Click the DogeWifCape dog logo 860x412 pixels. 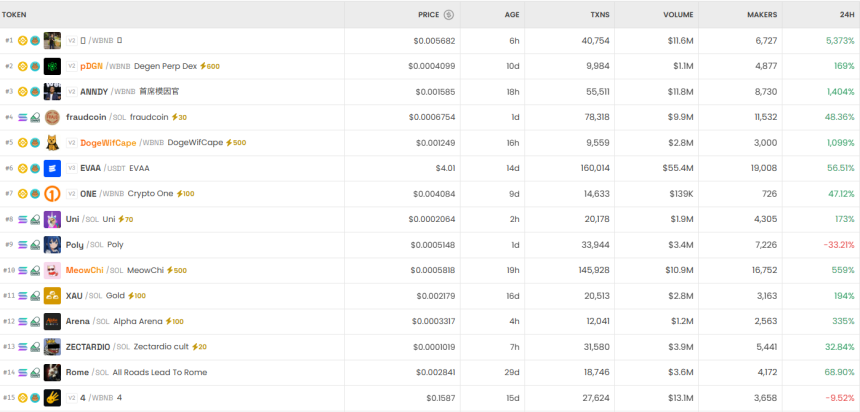52,143
